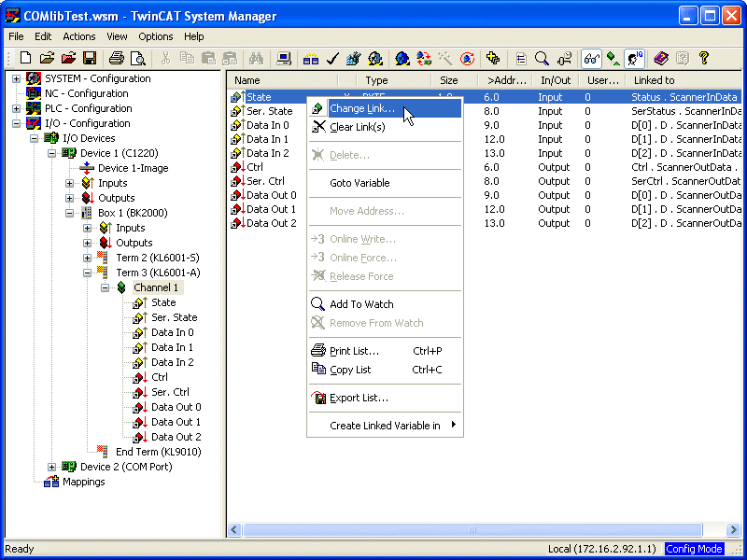Sort by the In/Out column header
Screen dimensions: 747x560
click(555, 80)
